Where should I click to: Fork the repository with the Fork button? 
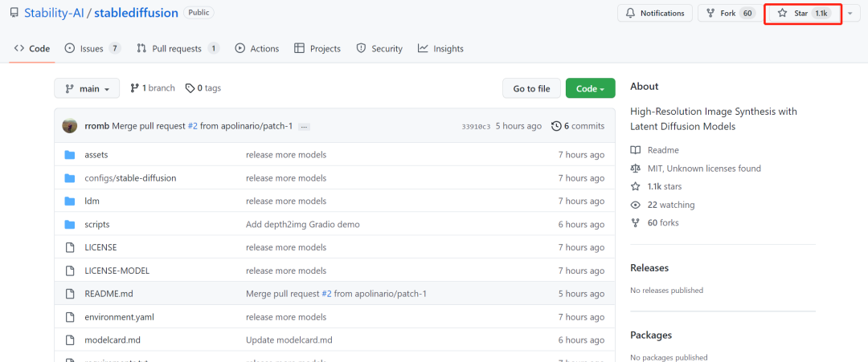click(x=729, y=14)
